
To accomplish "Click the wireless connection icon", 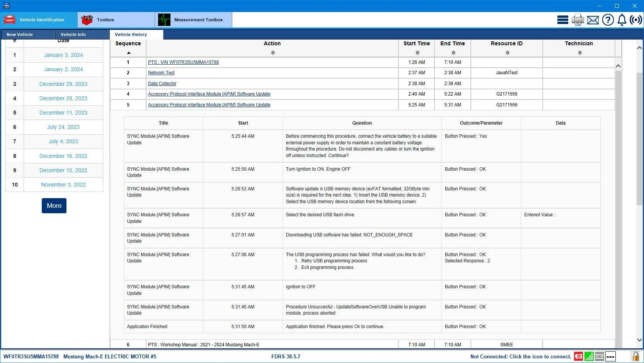I will (636, 20).
